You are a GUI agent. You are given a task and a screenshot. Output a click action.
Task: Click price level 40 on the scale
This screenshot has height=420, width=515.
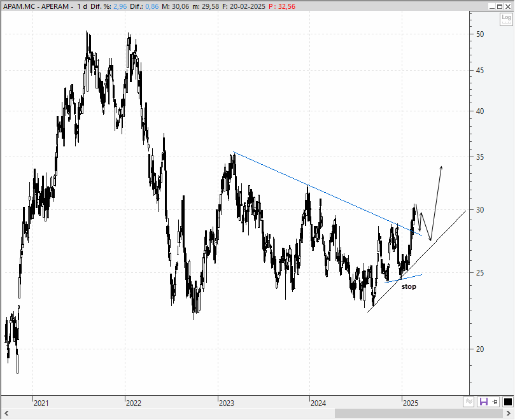pyautogui.click(x=480, y=111)
